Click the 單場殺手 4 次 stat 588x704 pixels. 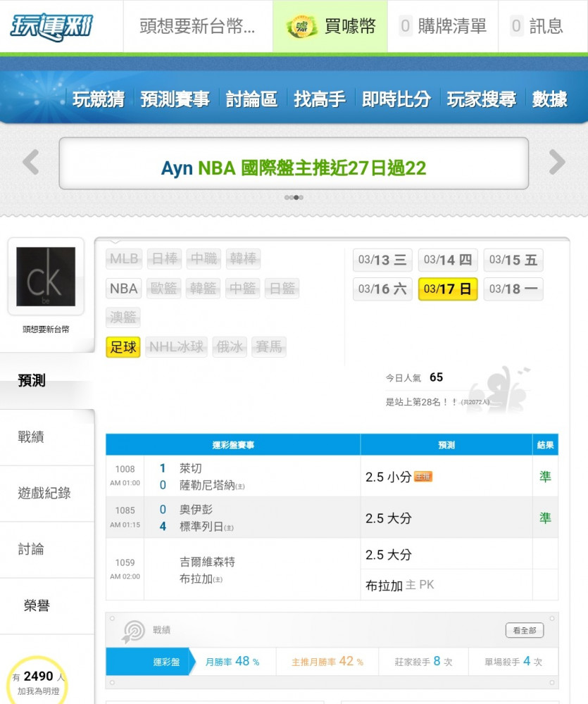tap(513, 662)
